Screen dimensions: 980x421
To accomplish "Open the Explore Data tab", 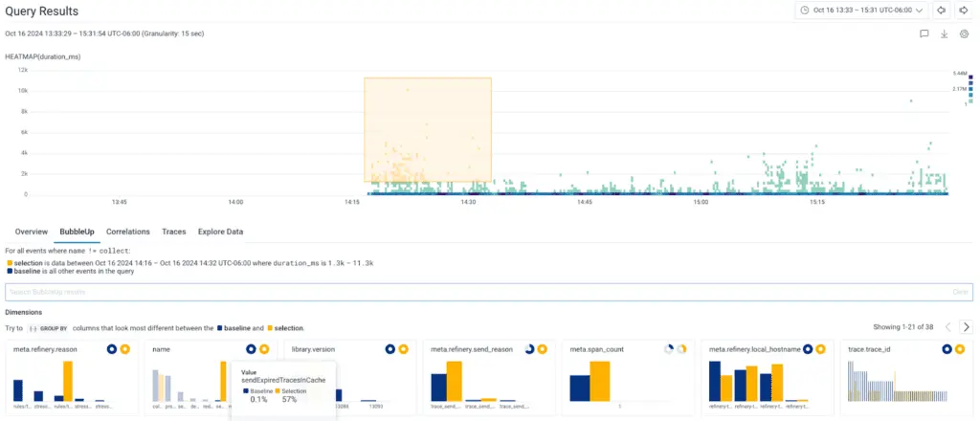I will click(220, 232).
